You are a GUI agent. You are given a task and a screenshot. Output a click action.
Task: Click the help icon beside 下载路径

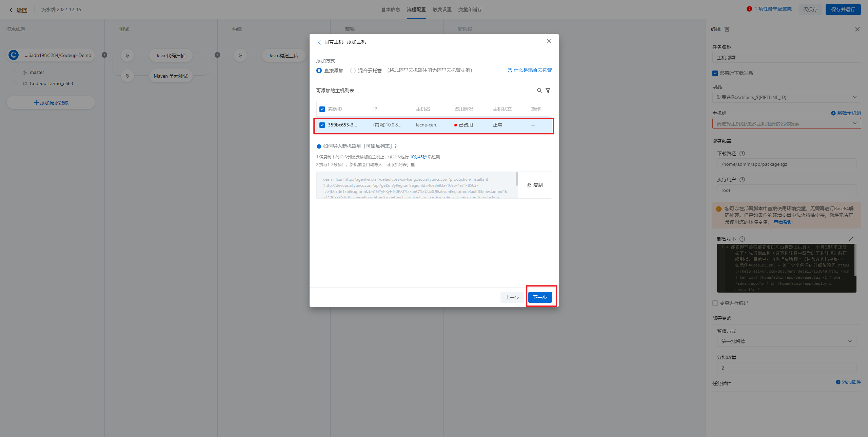[x=742, y=154]
